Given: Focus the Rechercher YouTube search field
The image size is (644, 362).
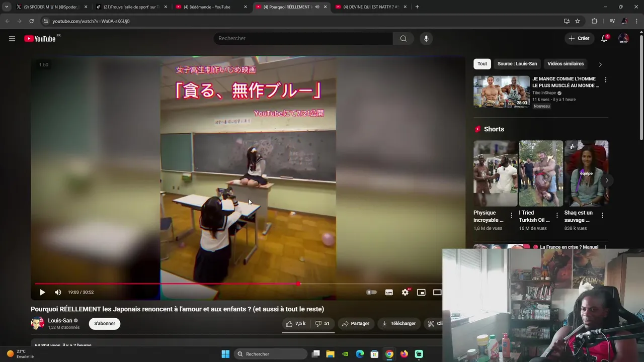Looking at the screenshot, I should [x=303, y=39].
